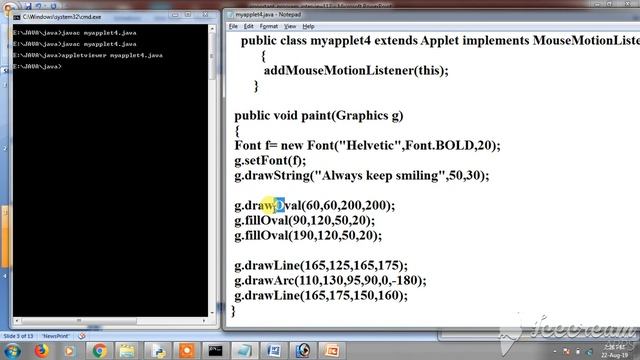640x360 pixels.
Task: Click the cmd vertical scrollbar thumb
Action: (x=212, y=56)
